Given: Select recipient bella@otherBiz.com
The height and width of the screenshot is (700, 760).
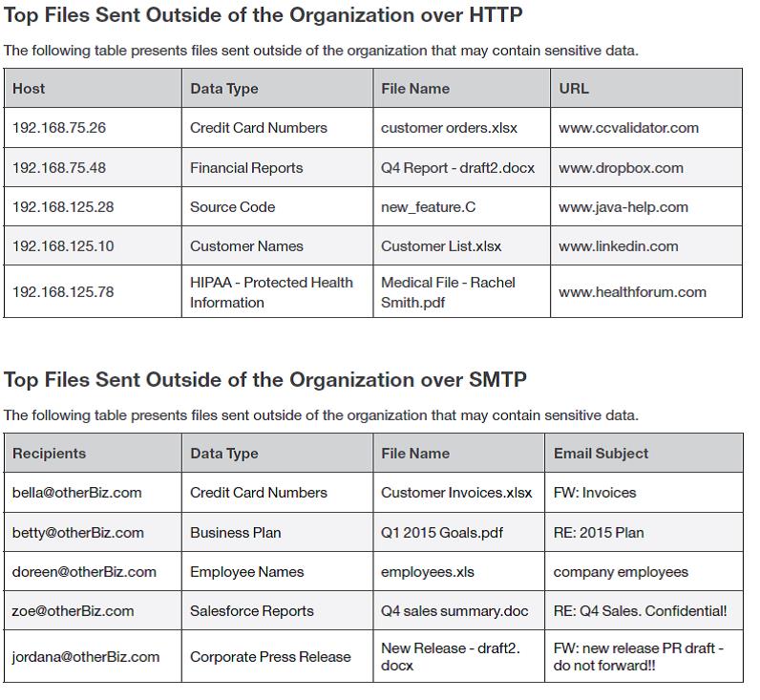Looking at the screenshot, I should tap(76, 493).
